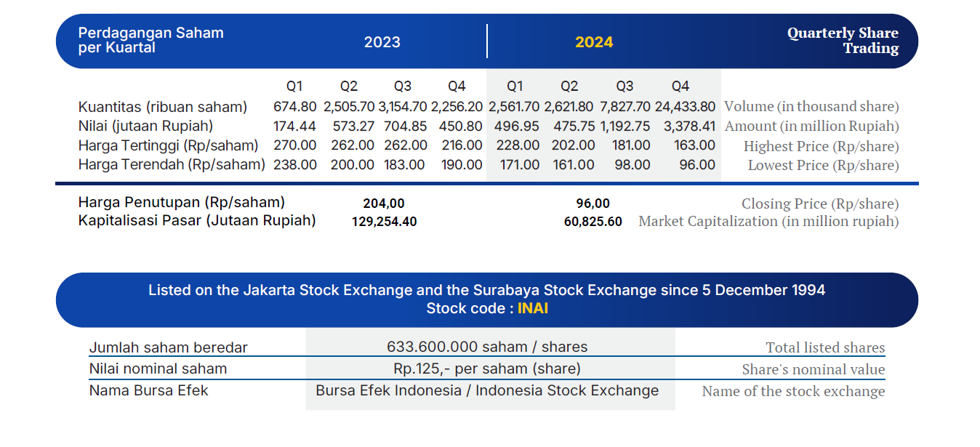Screen dimensions: 980x447
Task: Click the 2023 column header
Action: coord(382,41)
